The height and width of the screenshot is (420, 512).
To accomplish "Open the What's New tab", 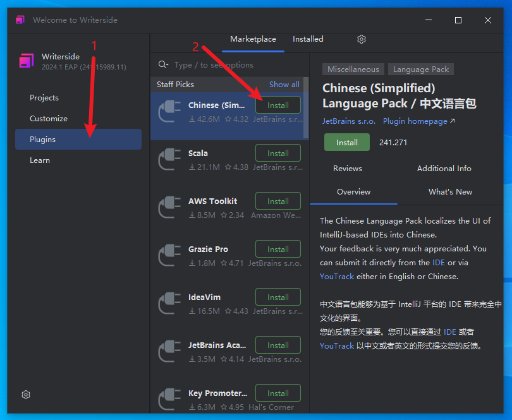I will click(x=450, y=192).
